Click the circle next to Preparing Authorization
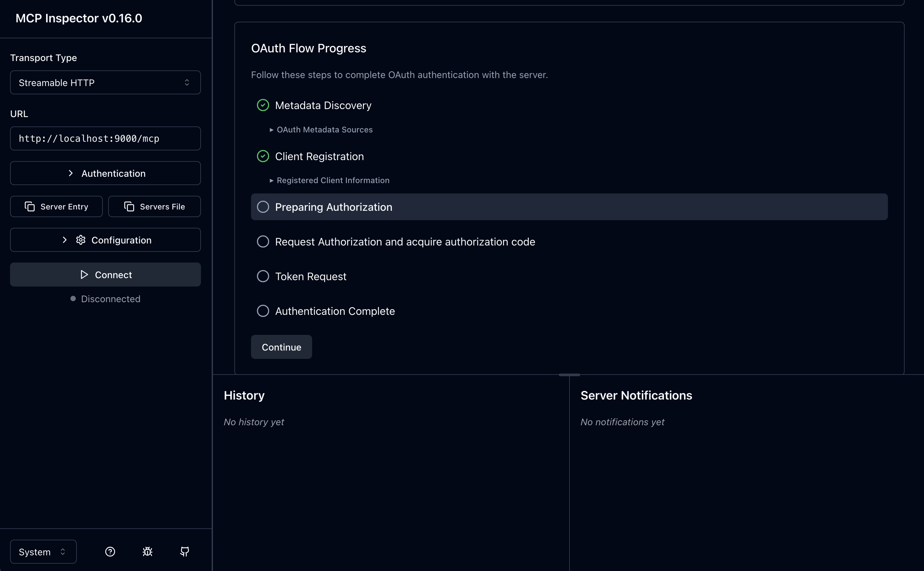 pyautogui.click(x=263, y=207)
